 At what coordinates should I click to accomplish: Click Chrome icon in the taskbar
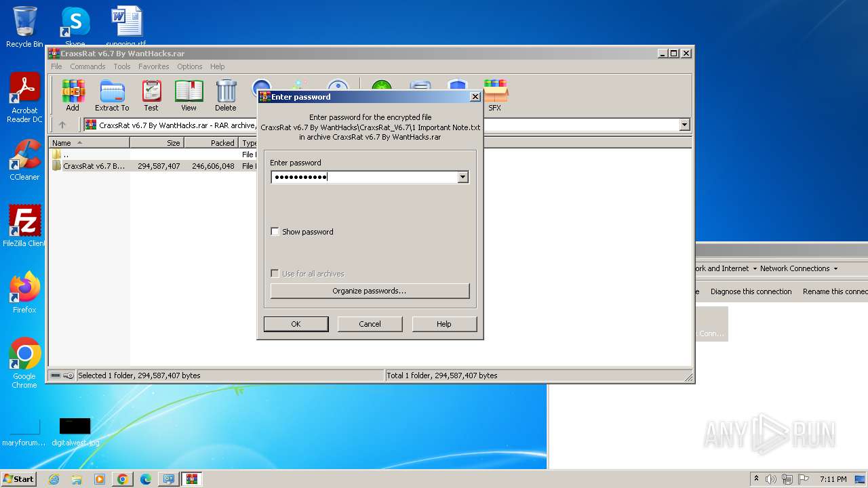coord(123,479)
